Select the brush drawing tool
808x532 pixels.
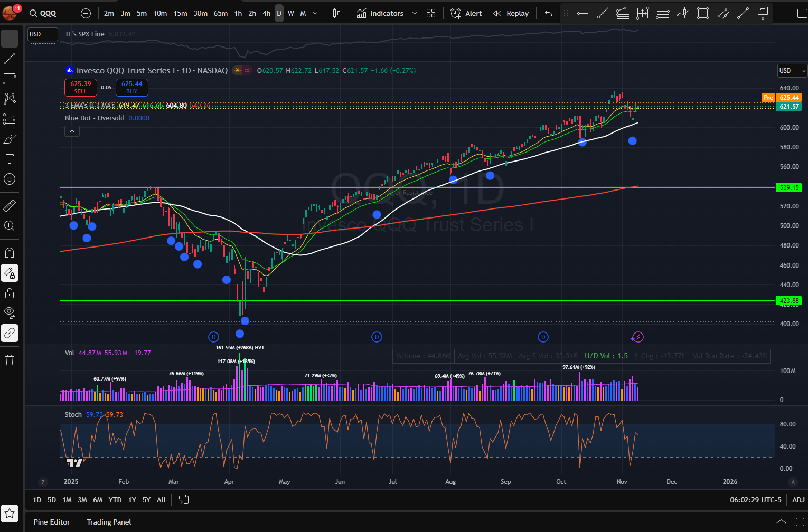click(10, 139)
